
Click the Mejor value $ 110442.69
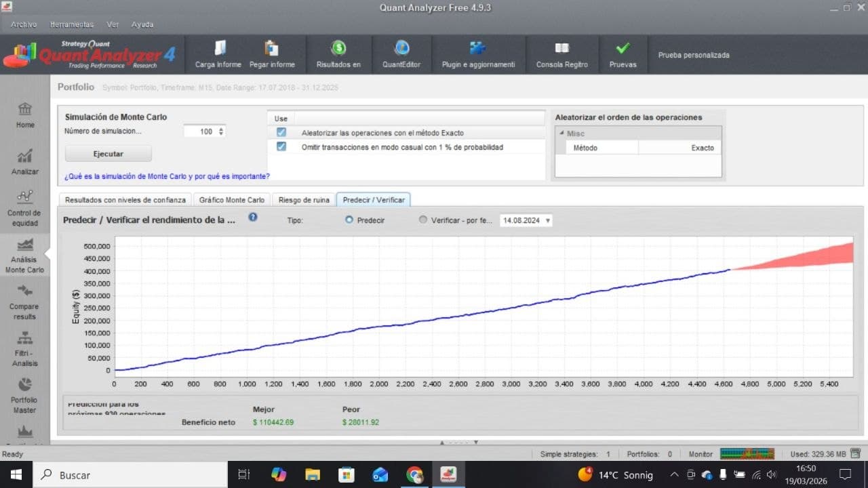[x=273, y=422]
